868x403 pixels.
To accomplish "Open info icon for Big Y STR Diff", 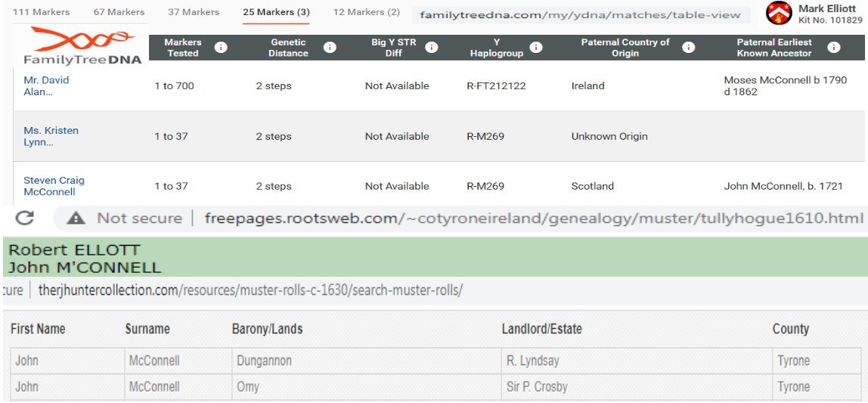I will click(432, 48).
